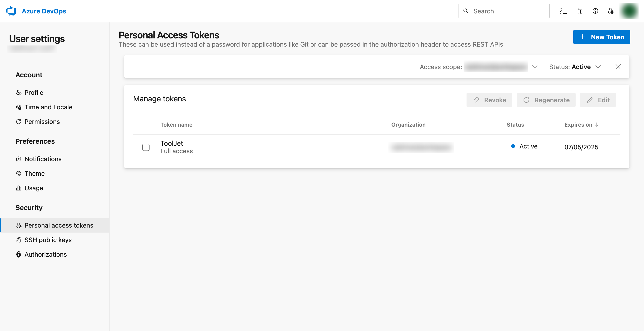Open the user settings gear icon
Screen dimensions: 644x331
click(x=611, y=11)
